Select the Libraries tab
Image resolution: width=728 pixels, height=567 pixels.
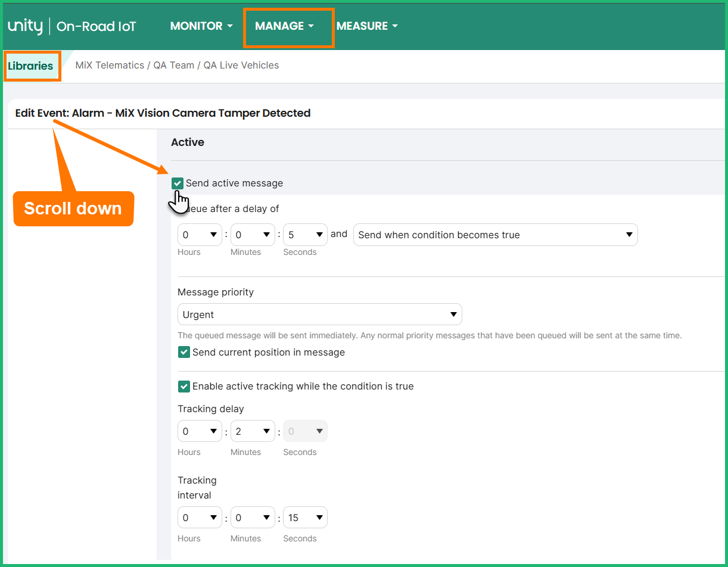click(30, 66)
